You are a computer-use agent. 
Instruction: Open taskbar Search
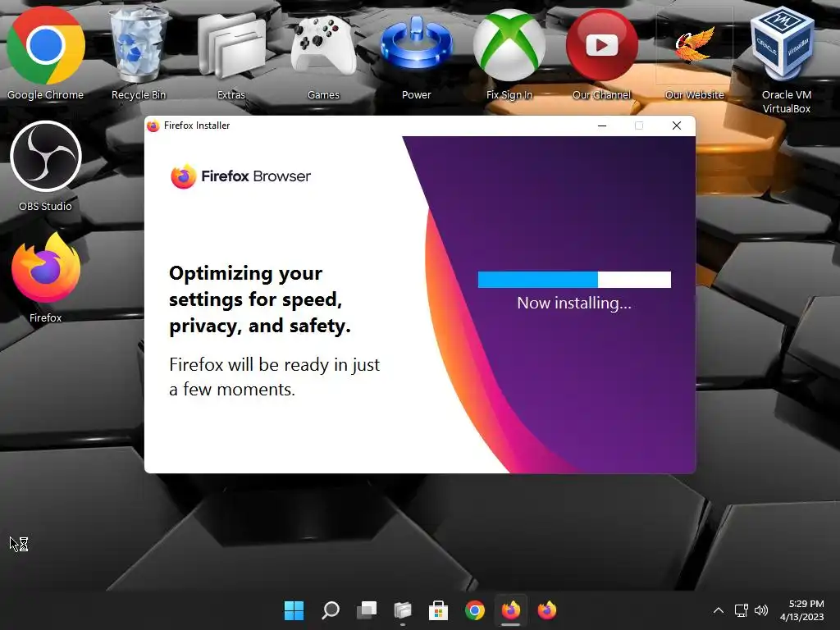click(330, 610)
